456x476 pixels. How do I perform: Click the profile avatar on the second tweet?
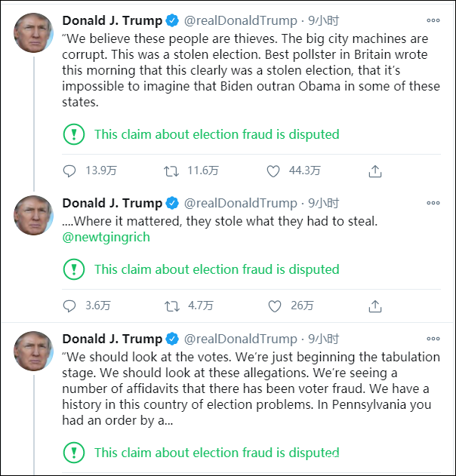pyautogui.click(x=33, y=216)
